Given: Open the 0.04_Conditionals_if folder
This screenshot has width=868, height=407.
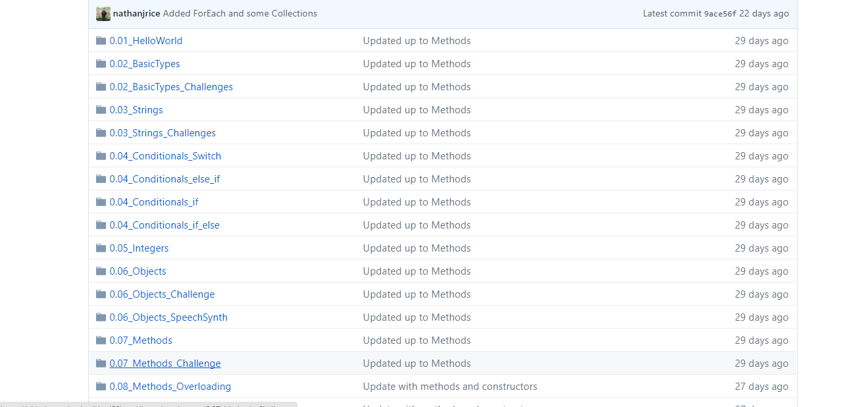Looking at the screenshot, I should 154,202.
